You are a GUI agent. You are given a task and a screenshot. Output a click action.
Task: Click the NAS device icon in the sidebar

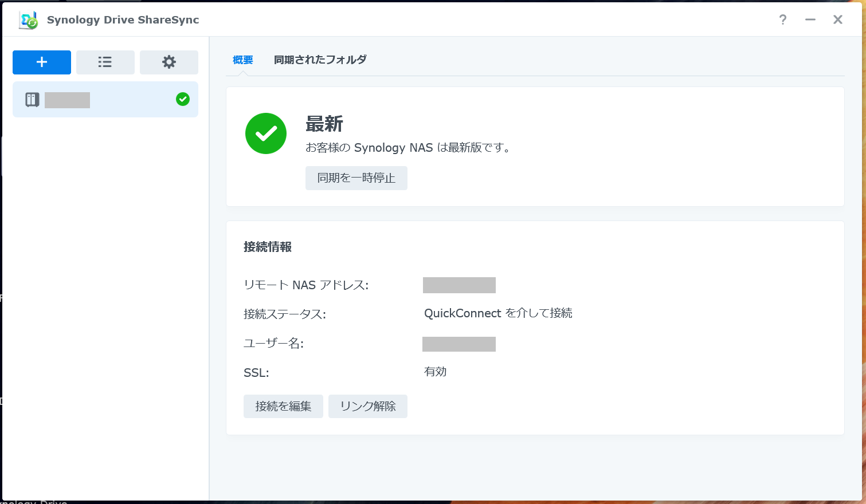tap(32, 99)
